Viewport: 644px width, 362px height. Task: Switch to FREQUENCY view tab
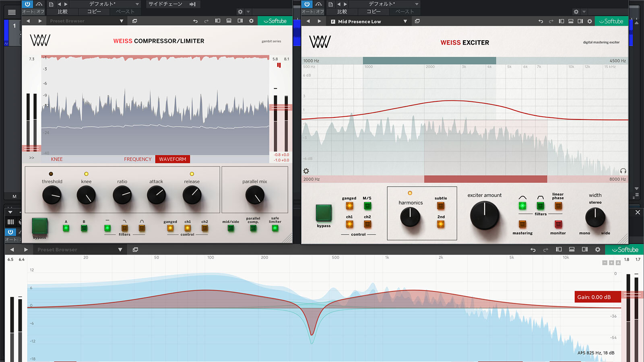[x=138, y=159]
